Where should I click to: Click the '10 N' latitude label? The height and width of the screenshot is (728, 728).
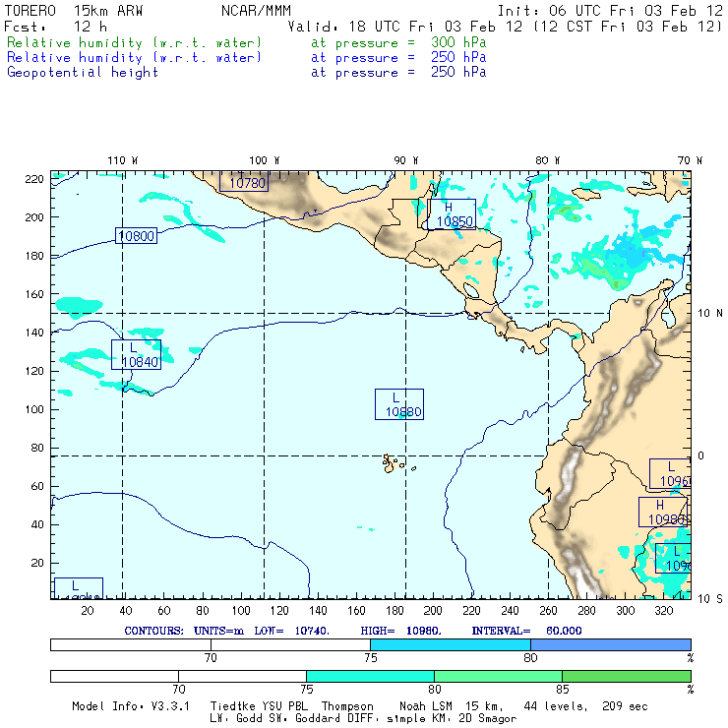(x=710, y=314)
